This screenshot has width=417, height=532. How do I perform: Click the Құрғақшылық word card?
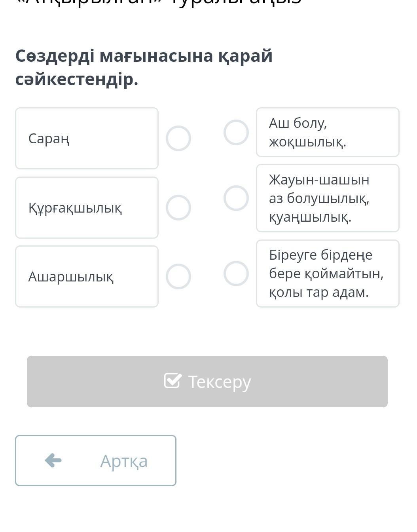(87, 207)
